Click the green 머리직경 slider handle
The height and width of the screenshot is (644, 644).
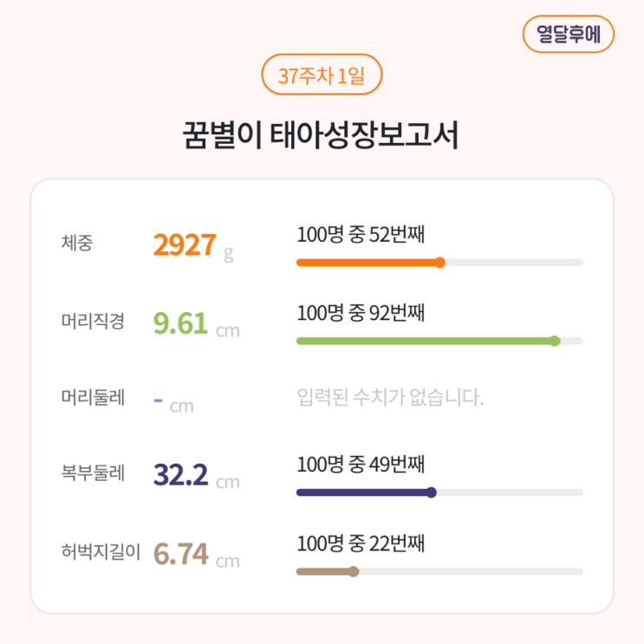(555, 341)
